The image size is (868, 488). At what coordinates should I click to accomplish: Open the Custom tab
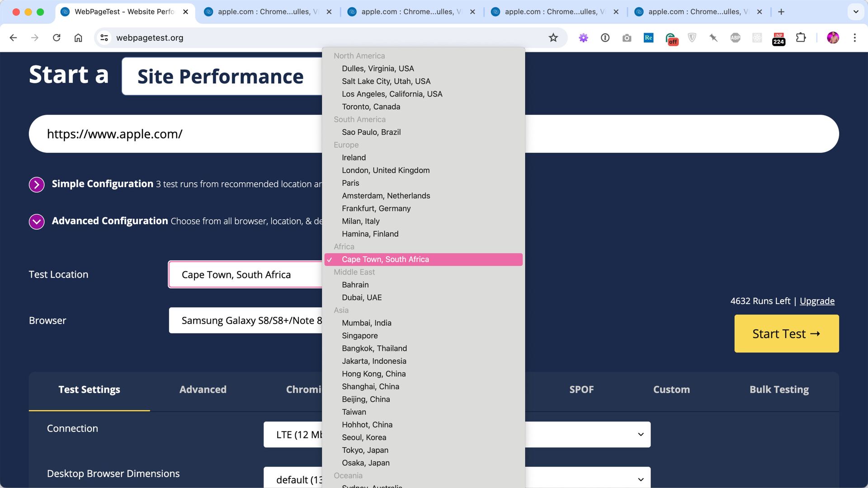click(671, 389)
